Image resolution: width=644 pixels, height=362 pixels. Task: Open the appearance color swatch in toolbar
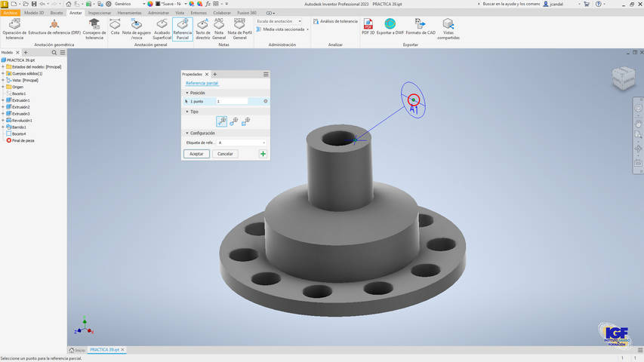[150, 4]
